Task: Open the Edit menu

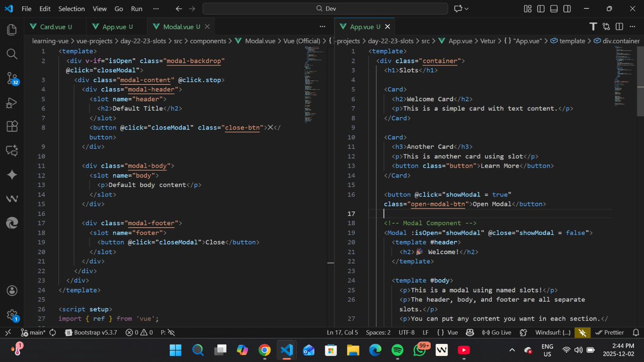Action: tap(45, 9)
